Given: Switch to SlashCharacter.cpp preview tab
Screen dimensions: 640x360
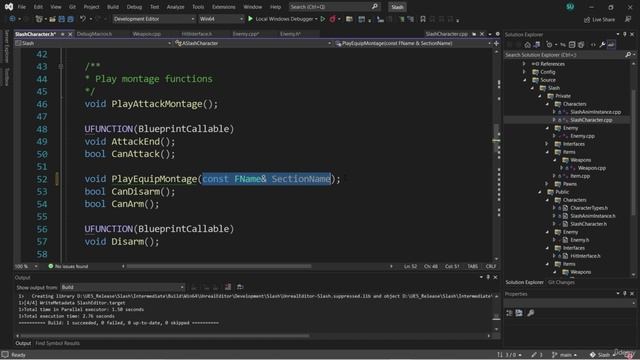Looking at the screenshot, I should coord(447,34).
